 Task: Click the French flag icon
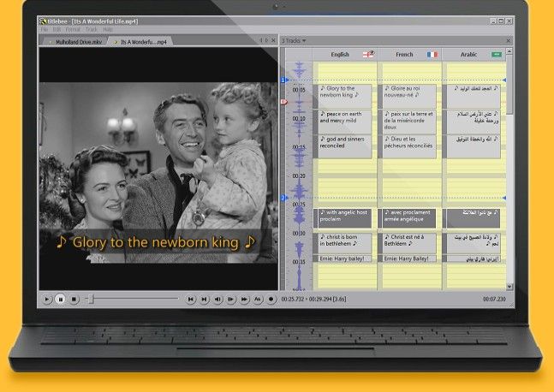coord(432,55)
